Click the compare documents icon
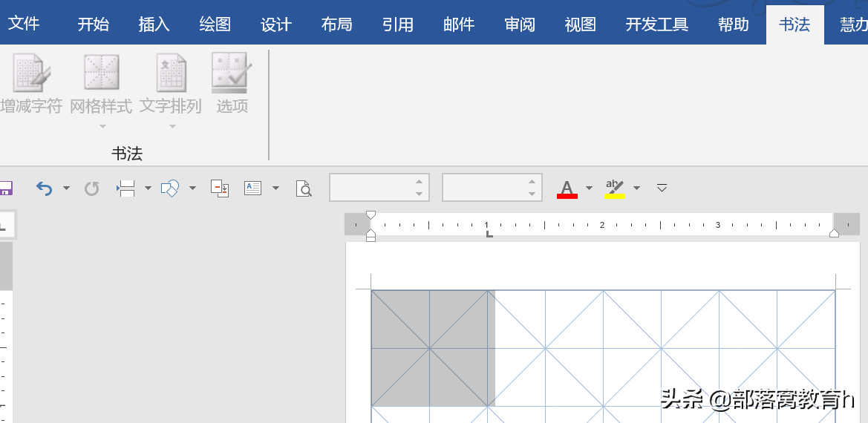 [221, 188]
